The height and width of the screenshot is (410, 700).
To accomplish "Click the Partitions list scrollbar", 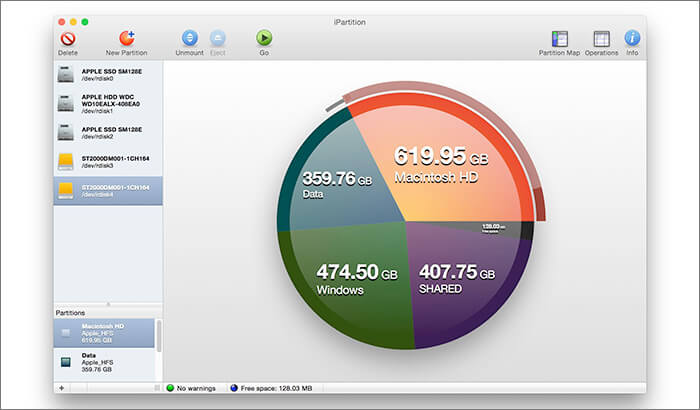I will [x=158, y=336].
